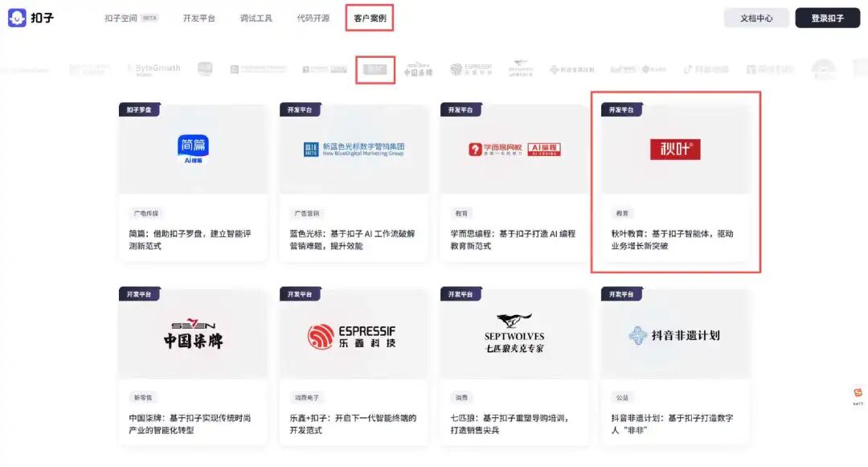Click the 登录扣子 login button
This screenshot has height=467, width=868.
(827, 18)
